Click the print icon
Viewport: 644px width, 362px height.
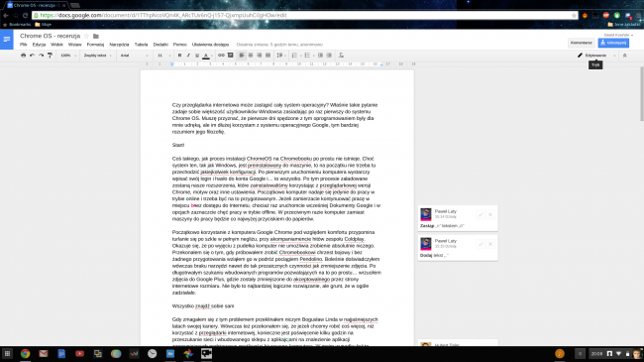pos(23,56)
